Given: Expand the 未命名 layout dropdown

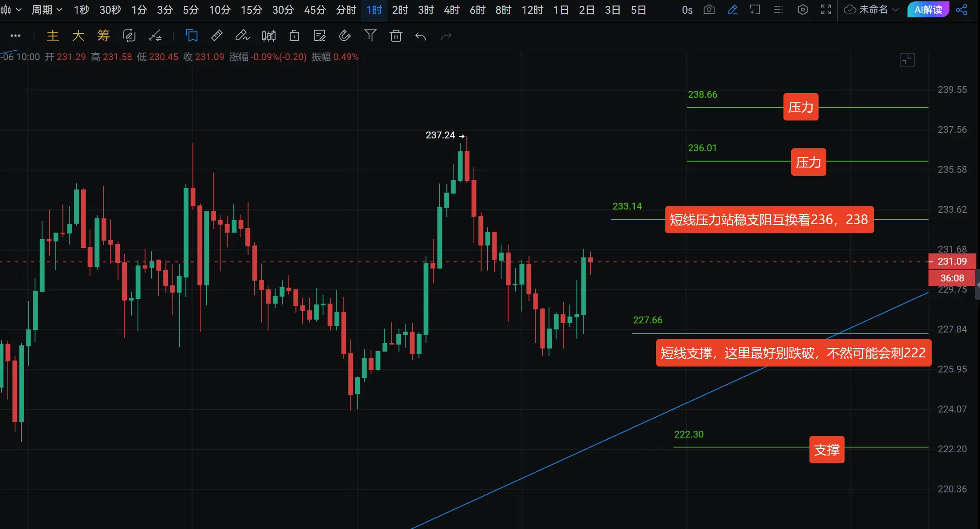Looking at the screenshot, I should (871, 10).
